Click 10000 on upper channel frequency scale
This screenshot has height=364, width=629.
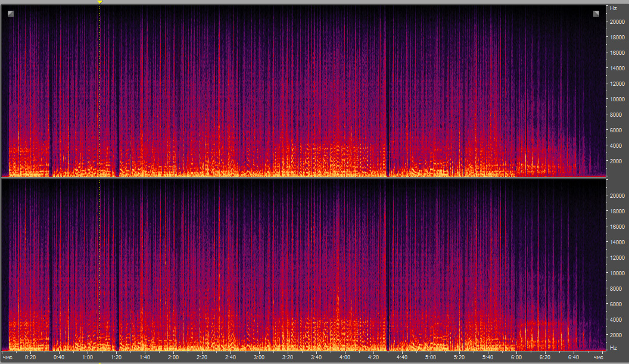pos(616,99)
